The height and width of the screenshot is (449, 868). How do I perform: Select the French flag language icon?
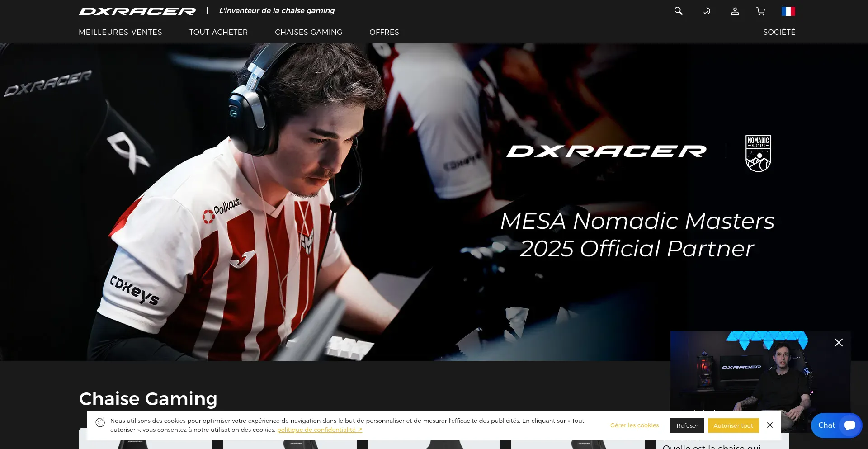788,11
